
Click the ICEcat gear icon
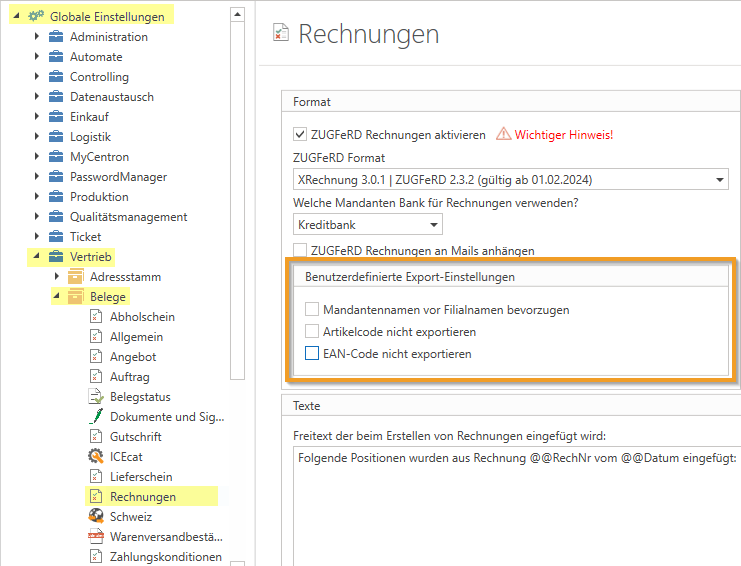(96, 456)
